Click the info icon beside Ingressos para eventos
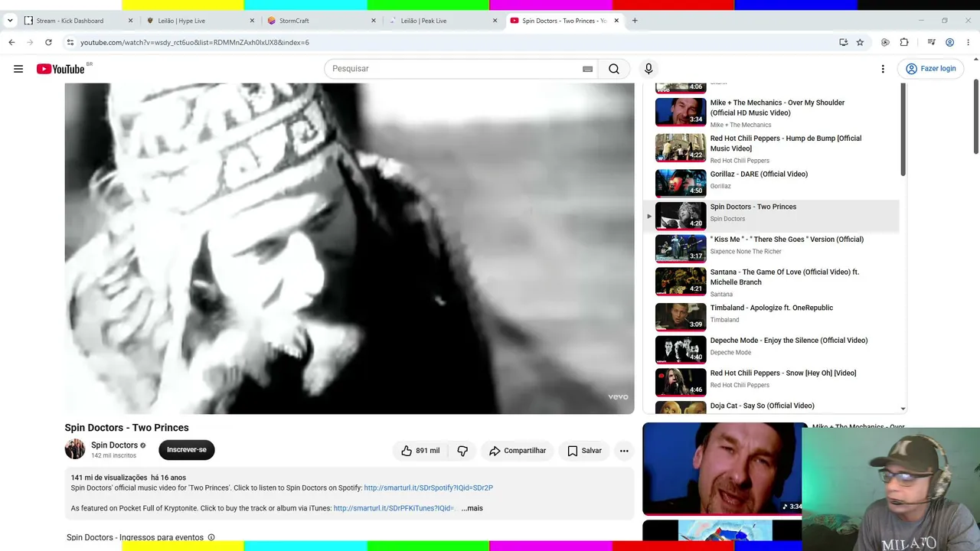 [211, 537]
